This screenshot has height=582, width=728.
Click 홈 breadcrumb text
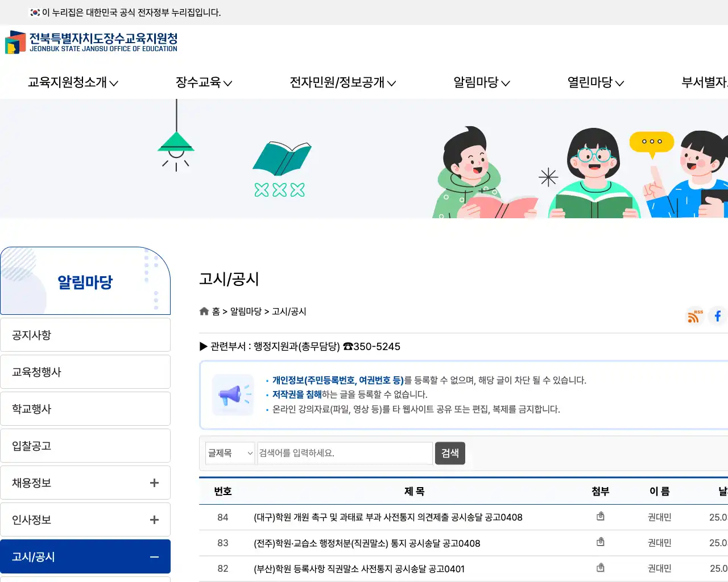pyautogui.click(x=216, y=311)
